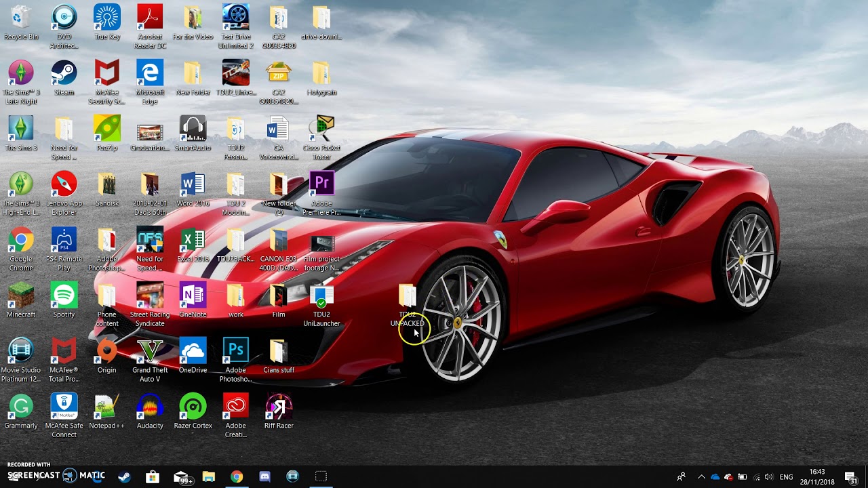Launch Audacity audio editor
The width and height of the screenshot is (868, 488).
[150, 411]
